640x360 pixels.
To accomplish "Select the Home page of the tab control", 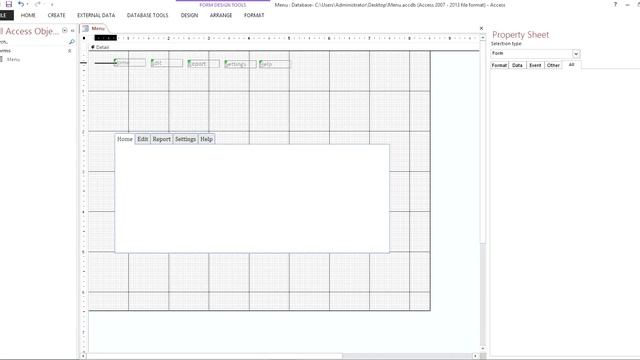I will [125, 139].
